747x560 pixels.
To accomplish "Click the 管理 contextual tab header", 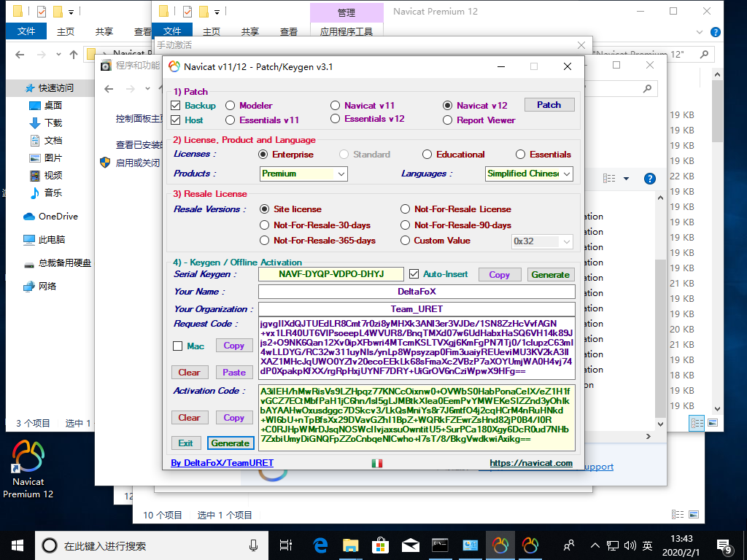I will point(347,13).
